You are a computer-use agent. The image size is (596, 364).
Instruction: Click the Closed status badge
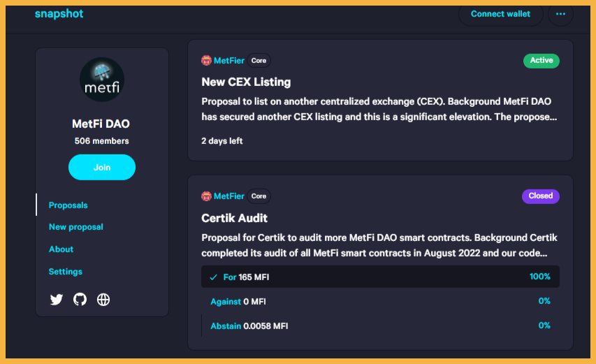[541, 196]
